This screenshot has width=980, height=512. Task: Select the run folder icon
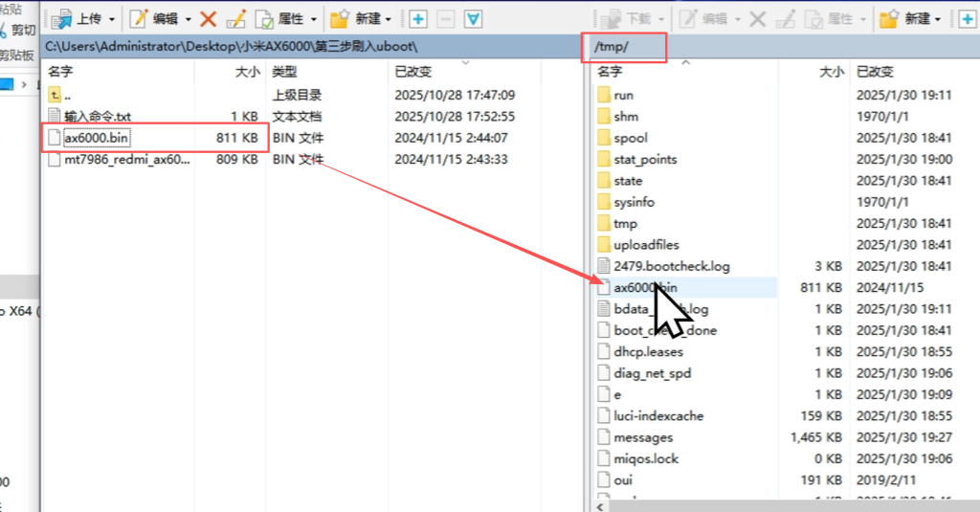(604, 95)
